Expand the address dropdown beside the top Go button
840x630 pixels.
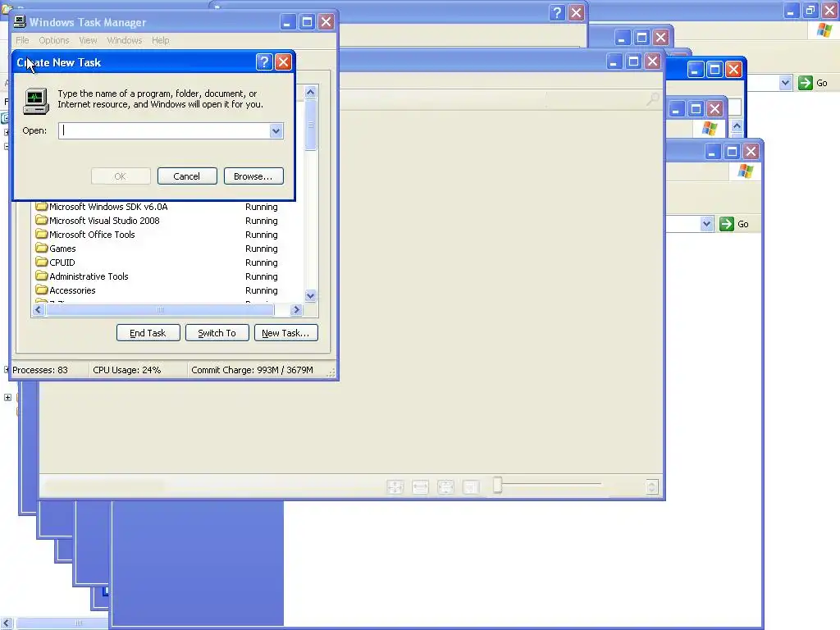(x=785, y=83)
